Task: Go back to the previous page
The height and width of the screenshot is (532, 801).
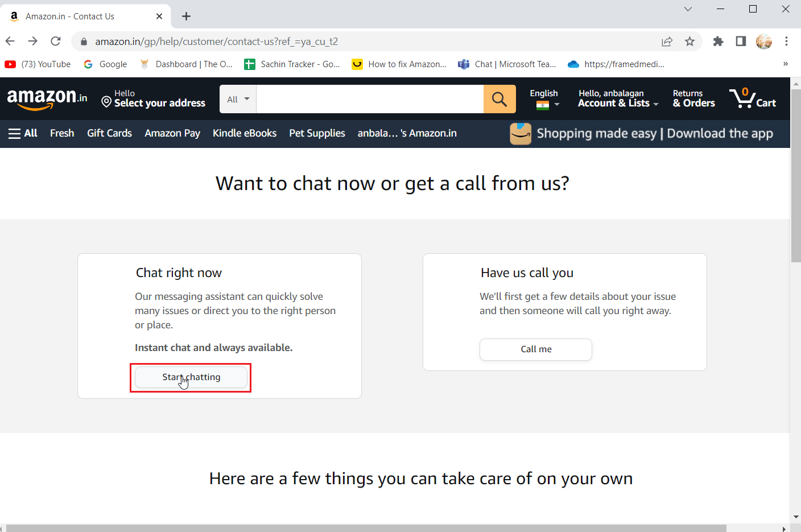Action: tap(10, 41)
